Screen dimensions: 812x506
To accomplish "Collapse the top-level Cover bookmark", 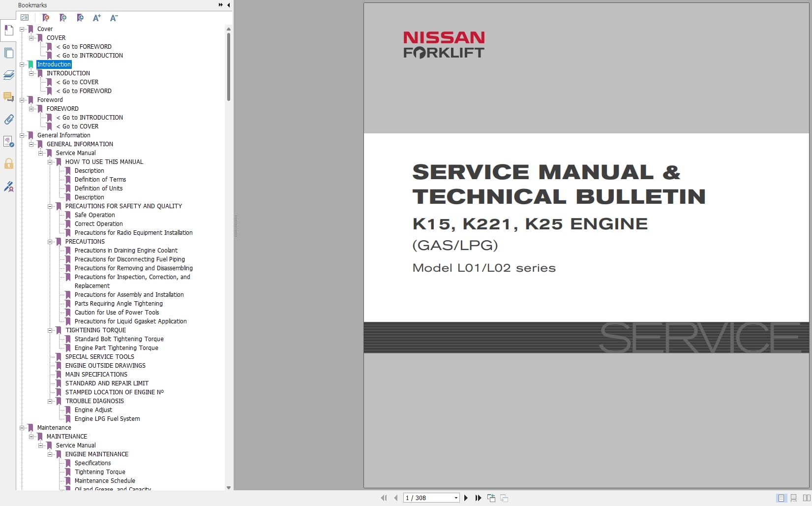I will click(x=22, y=29).
